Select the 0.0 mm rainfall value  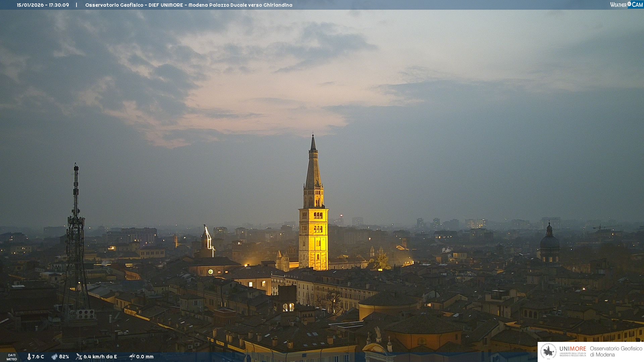(145, 357)
